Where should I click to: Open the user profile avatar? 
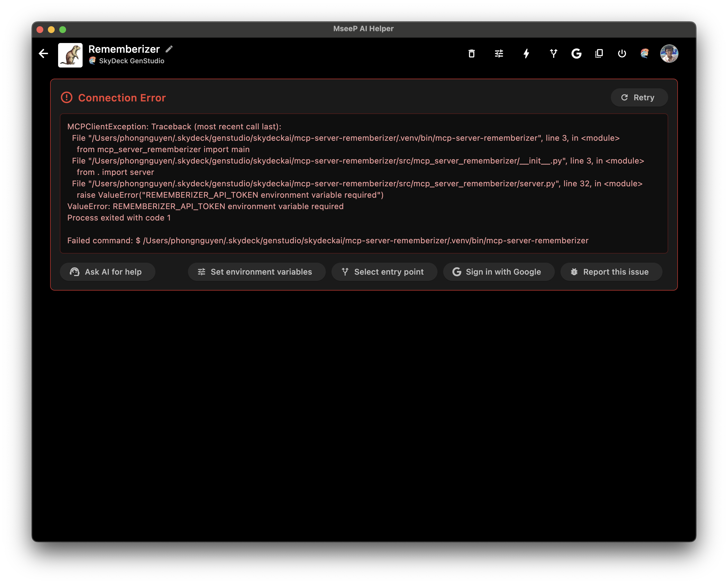(x=669, y=53)
